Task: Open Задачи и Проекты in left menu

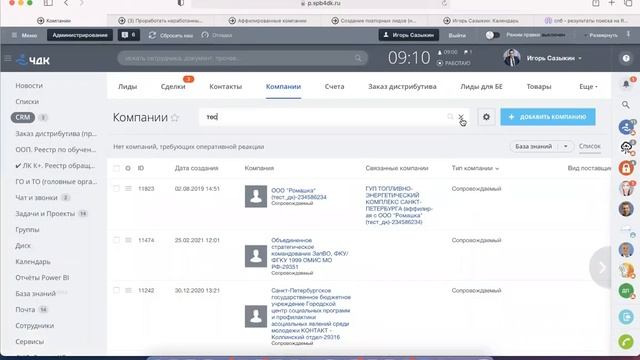Action: tap(45, 213)
